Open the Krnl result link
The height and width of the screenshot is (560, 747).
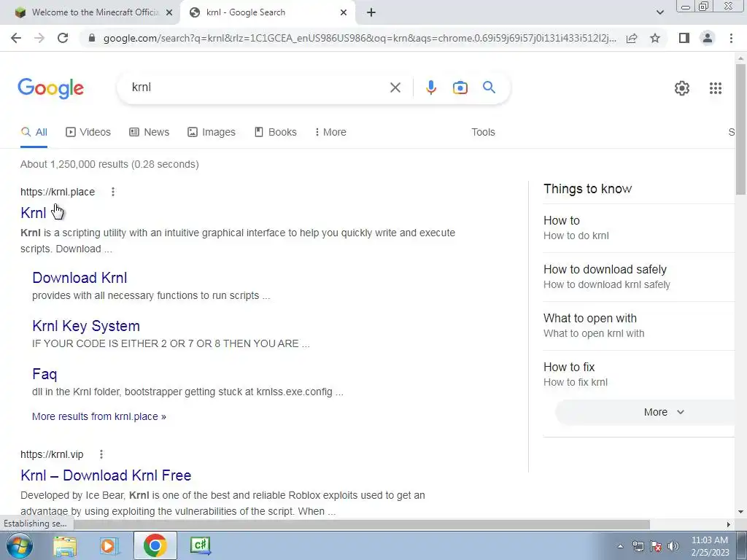pos(33,212)
